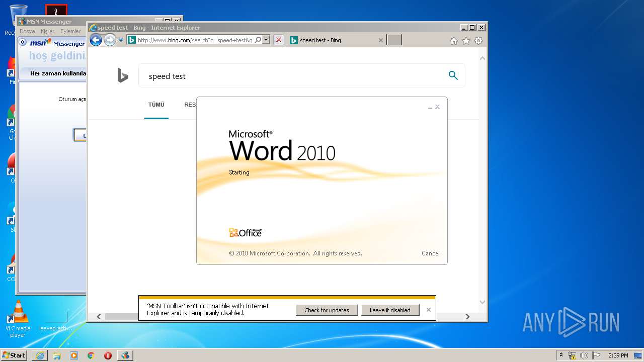Click the network tray icon
Viewport: 644px width, 362px height.
pos(572,355)
